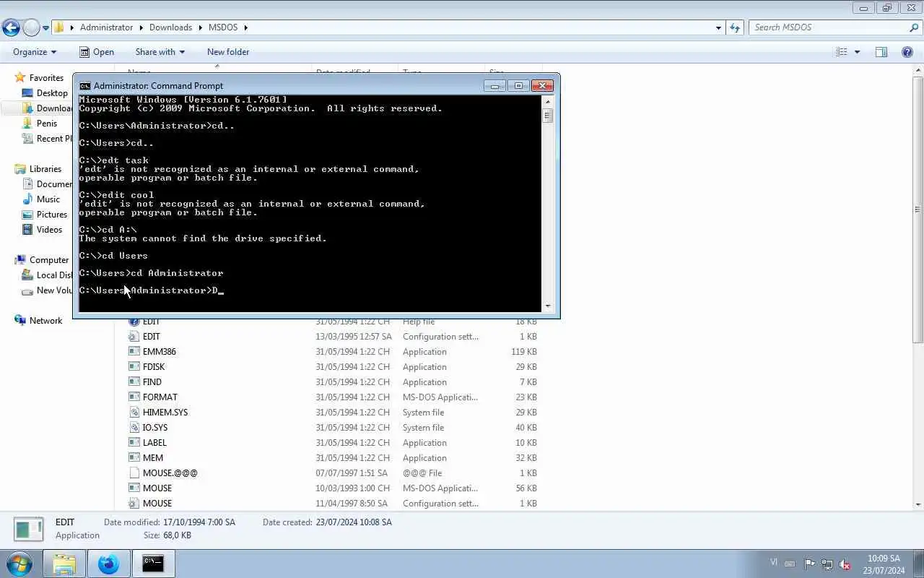
Task: Open the recent pages dropdown arrow
Action: click(45, 28)
